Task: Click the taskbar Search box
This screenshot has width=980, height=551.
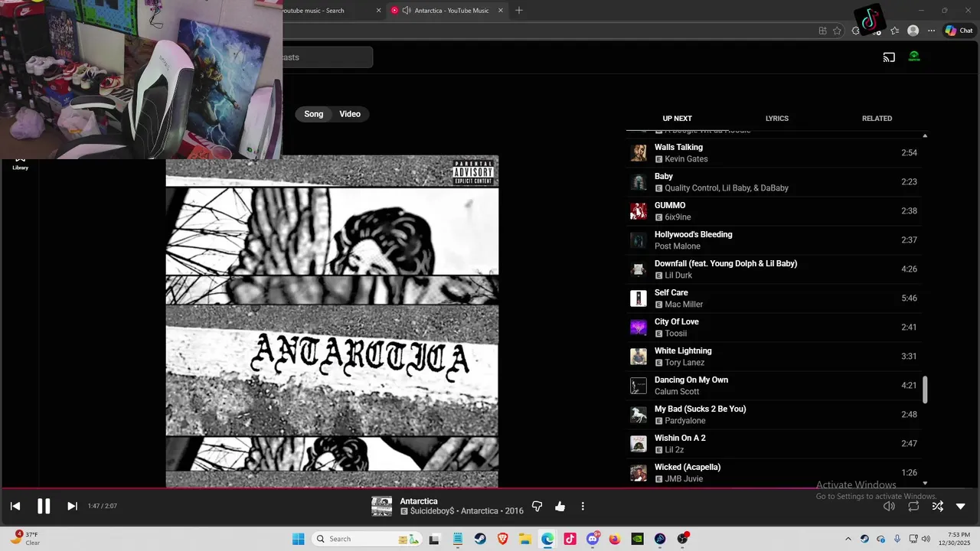Action: point(367,539)
